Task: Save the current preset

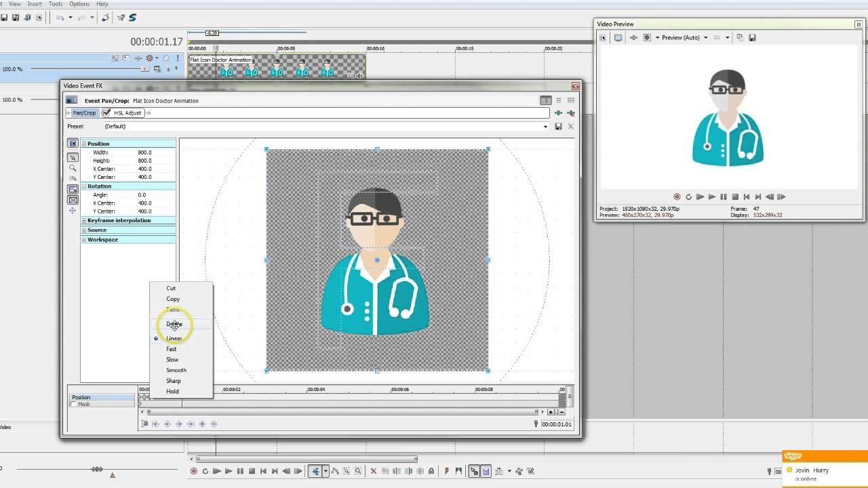Action: (x=558, y=127)
